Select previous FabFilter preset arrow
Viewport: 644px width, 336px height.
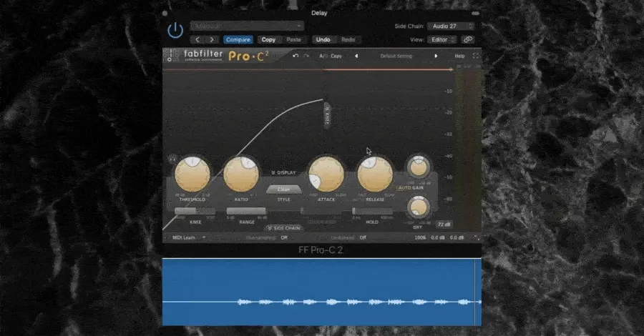[356, 56]
